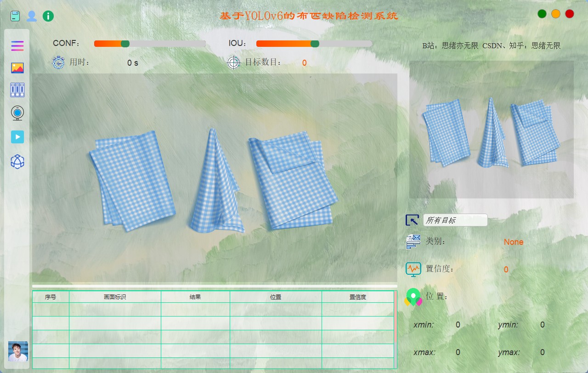The width and height of the screenshot is (588, 373).
Task: Click the crosshair icon beside 目标数目
Action: pos(234,62)
